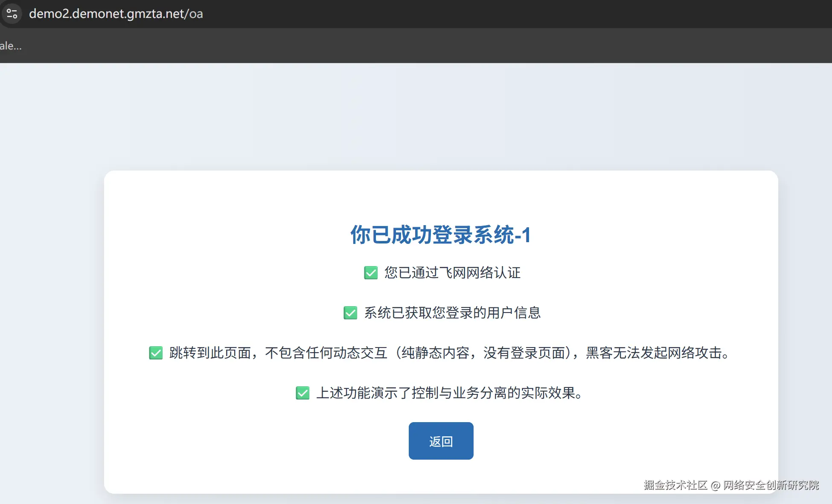Click the green checkmark beside 上述功能演示了
Viewport: 832px width, 504px height.
click(303, 393)
